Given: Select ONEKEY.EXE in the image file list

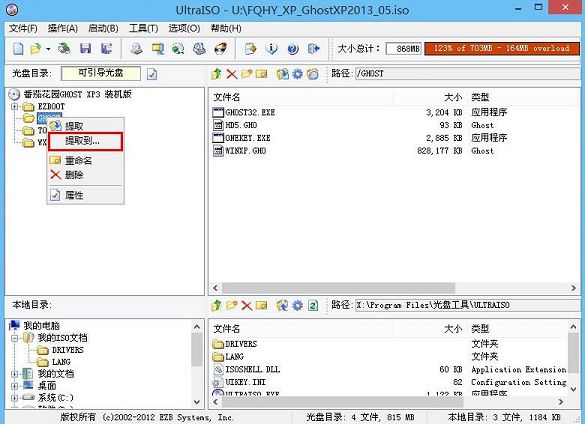Looking at the screenshot, I should [248, 138].
